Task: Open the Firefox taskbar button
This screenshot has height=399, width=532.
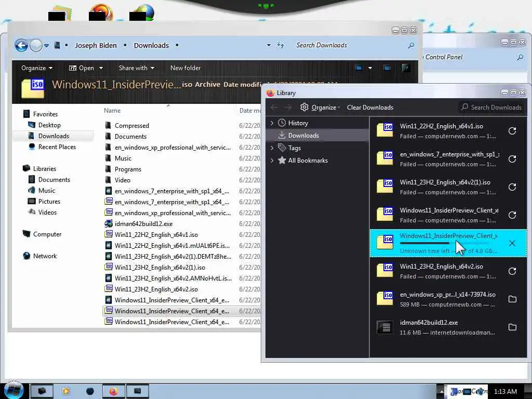Action: tap(113, 391)
